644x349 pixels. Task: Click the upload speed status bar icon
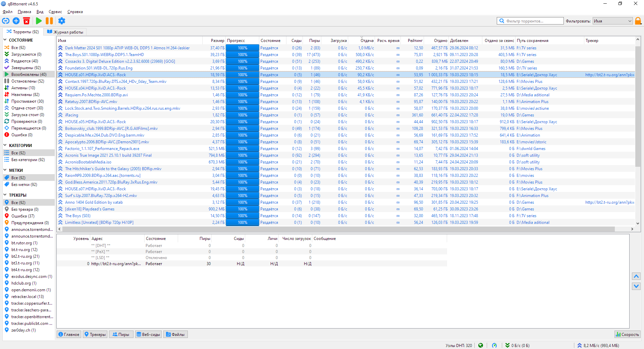click(580, 345)
